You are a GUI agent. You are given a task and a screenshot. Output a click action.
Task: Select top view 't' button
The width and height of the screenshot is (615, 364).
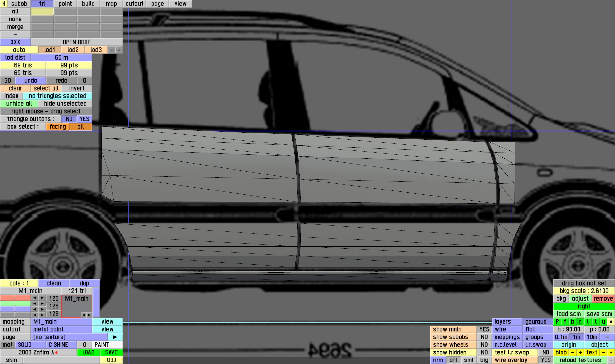coord(596,322)
